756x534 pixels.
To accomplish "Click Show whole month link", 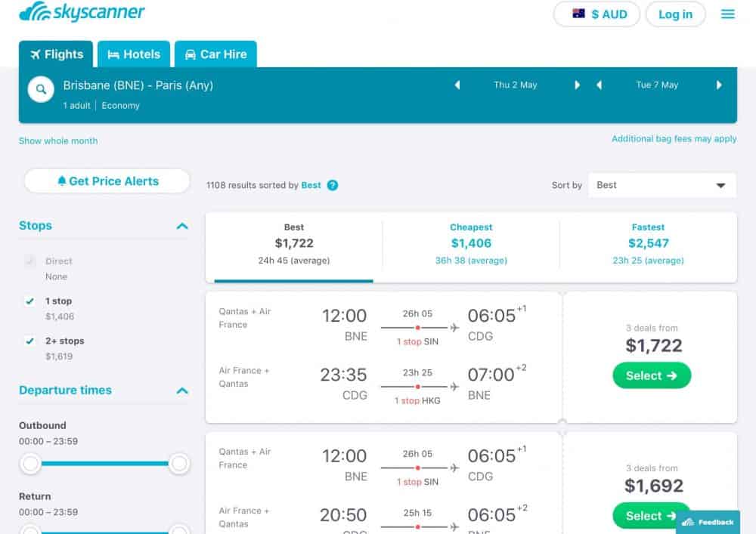I will pyautogui.click(x=58, y=141).
